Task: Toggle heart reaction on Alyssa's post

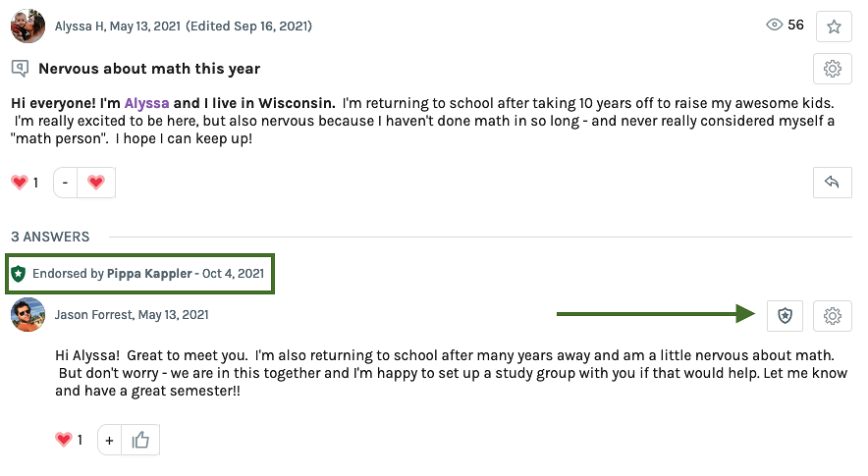Action: click(x=96, y=183)
